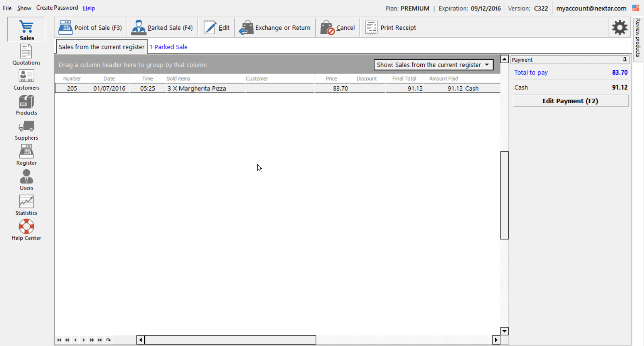The image size is (644, 346).
Task: Refresh the sales list
Action: coord(108,340)
